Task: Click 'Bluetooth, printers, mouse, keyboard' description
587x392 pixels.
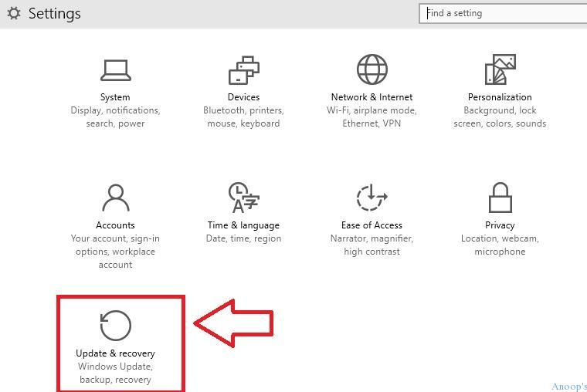Action: 244,117
